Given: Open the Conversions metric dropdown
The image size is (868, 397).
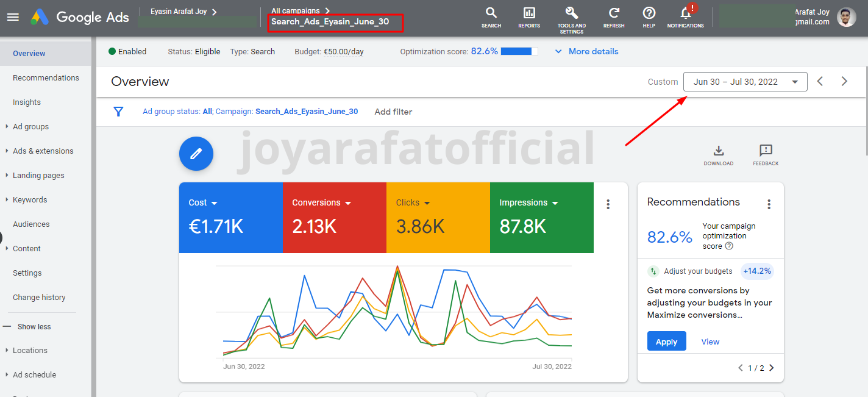Looking at the screenshot, I should pos(321,203).
